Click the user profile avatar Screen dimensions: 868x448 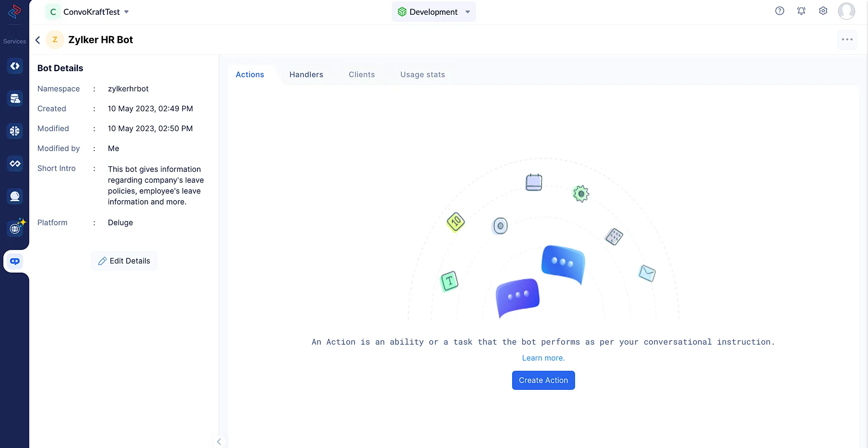tap(846, 11)
